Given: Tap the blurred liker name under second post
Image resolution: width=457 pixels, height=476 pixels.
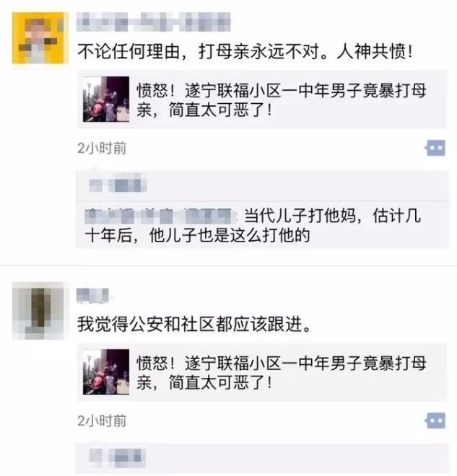Looking at the screenshot, I should [x=117, y=457].
